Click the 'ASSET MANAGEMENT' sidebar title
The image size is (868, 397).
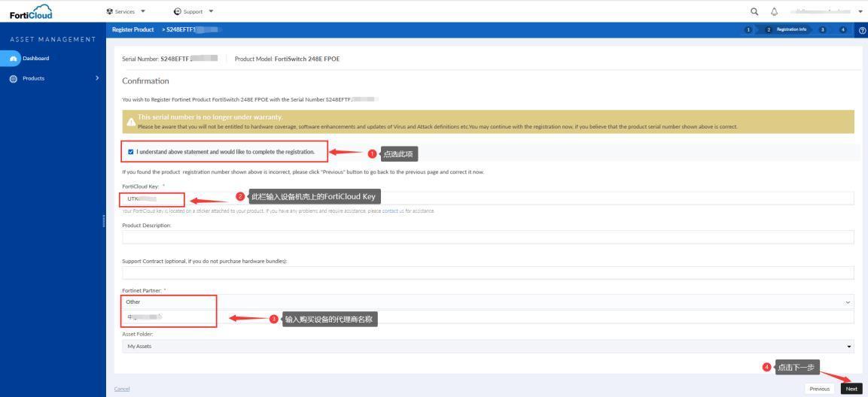point(53,39)
